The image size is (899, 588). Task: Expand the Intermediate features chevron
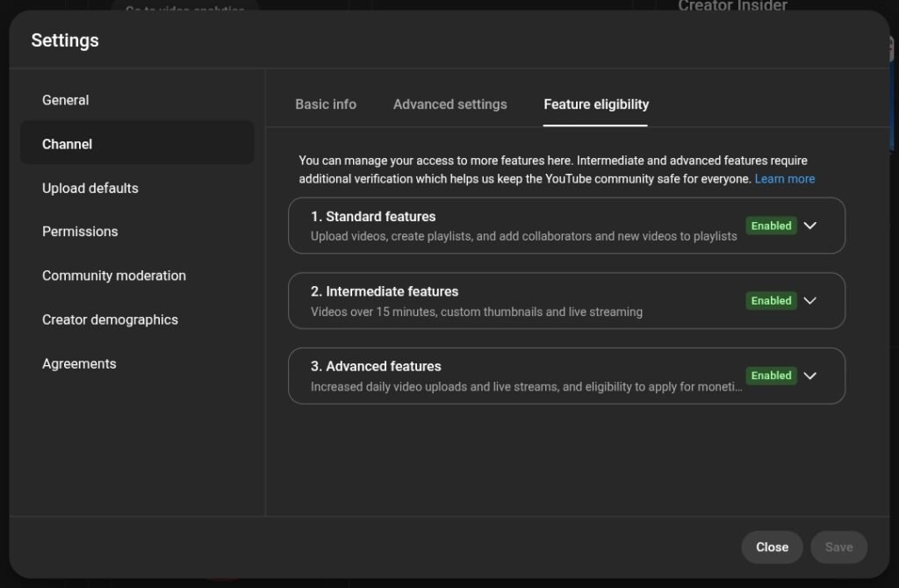coord(810,300)
